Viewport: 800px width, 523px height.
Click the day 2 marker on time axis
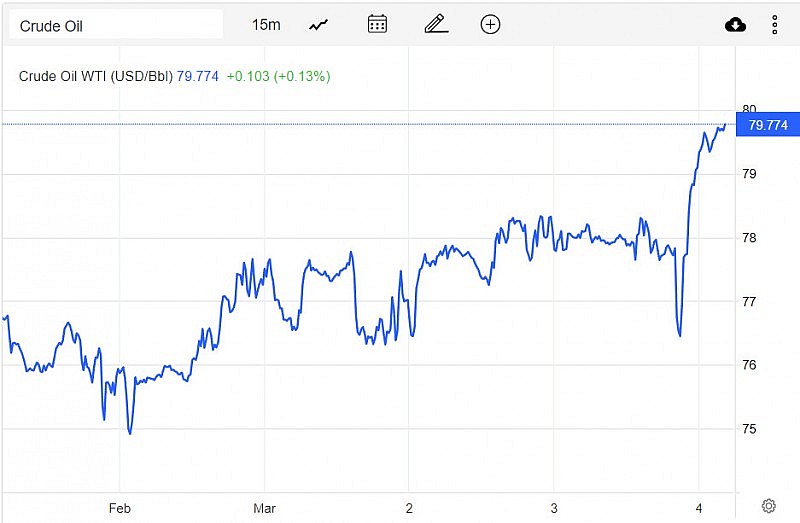pyautogui.click(x=409, y=508)
